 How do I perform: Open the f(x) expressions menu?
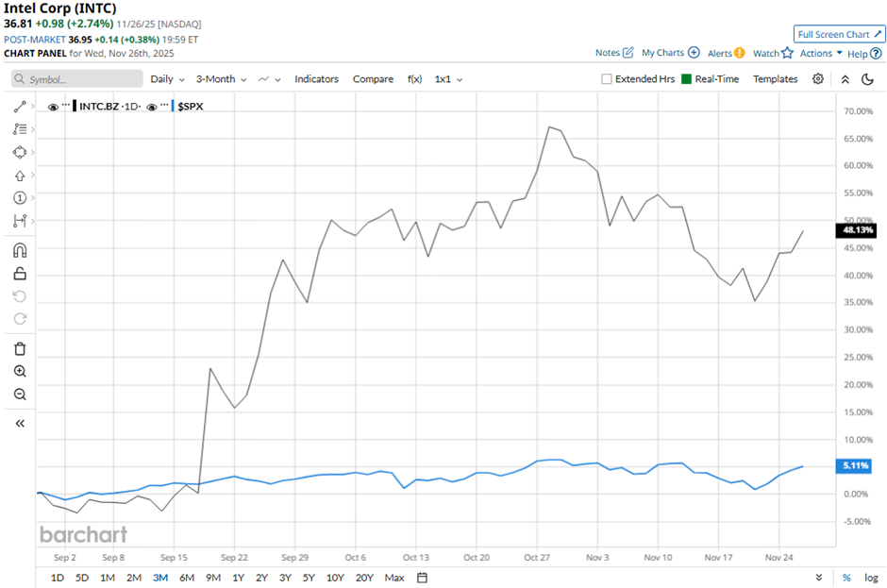click(x=414, y=79)
